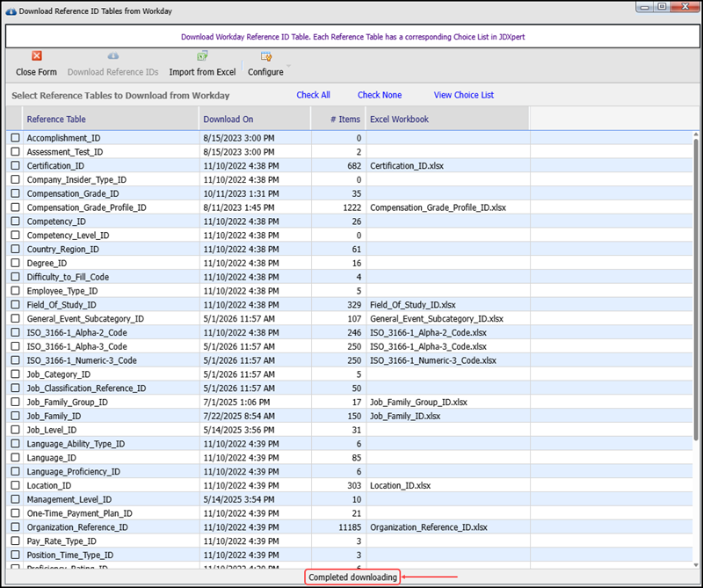
Task: Click the Import from Excel label
Action: pyautogui.click(x=202, y=72)
